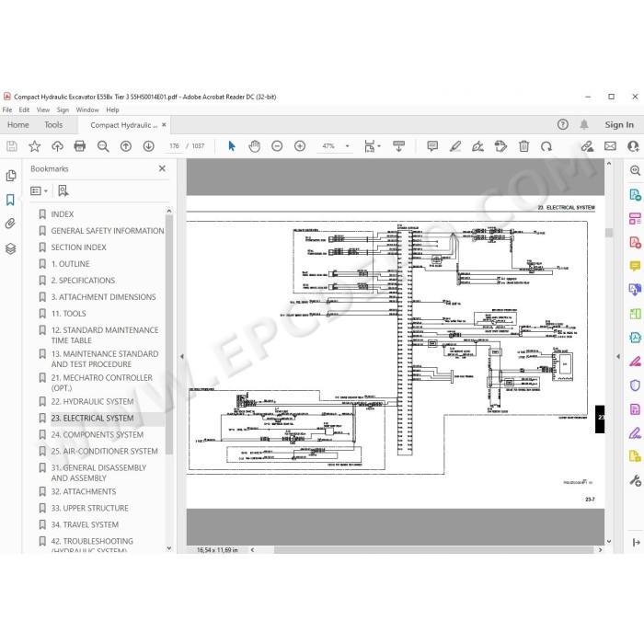Open the Sign document tool

(477, 146)
